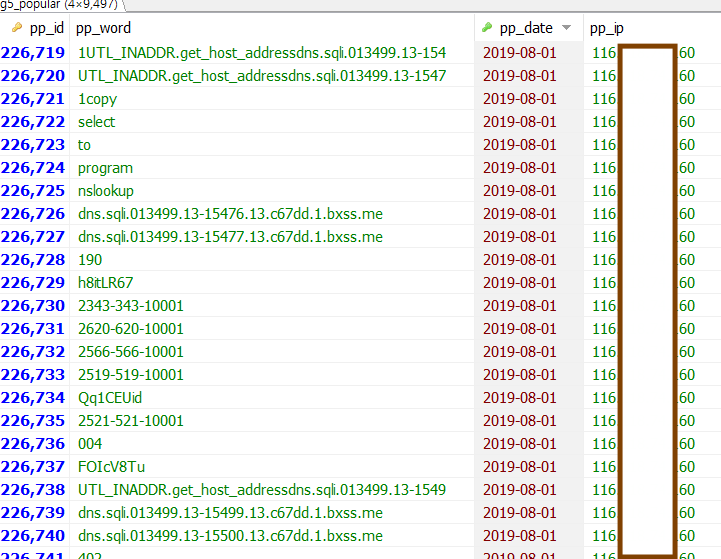Click cell '1UTL_INADDR.get_host_addressdns.sqli.013499.13-154'
This screenshot has height=559, width=721.
(272, 53)
